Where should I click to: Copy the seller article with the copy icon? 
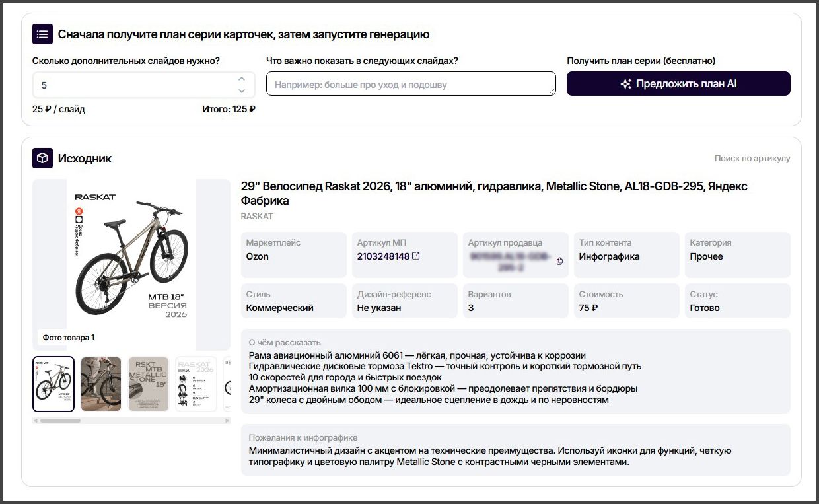[559, 261]
